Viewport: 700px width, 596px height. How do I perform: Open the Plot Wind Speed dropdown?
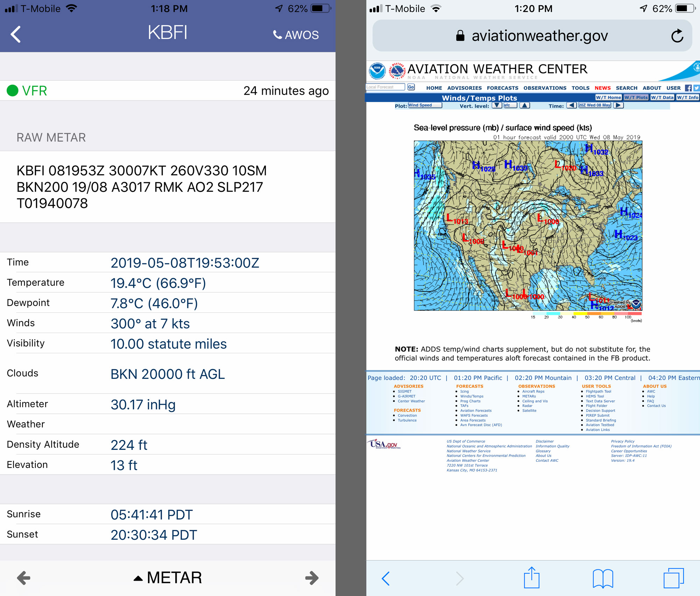(425, 105)
